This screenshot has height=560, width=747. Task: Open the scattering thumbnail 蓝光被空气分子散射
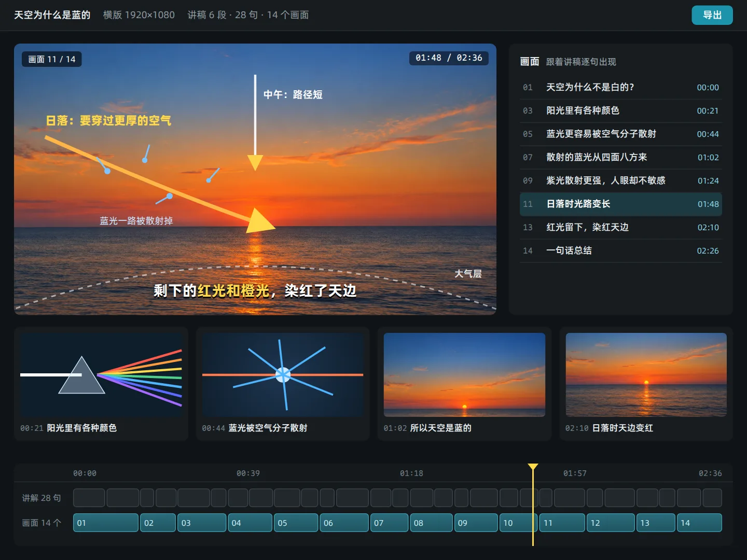(x=283, y=384)
